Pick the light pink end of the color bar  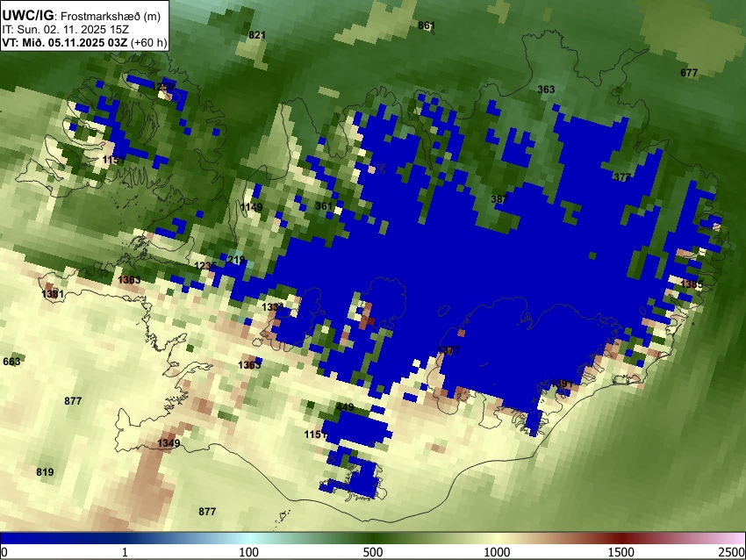point(735,539)
